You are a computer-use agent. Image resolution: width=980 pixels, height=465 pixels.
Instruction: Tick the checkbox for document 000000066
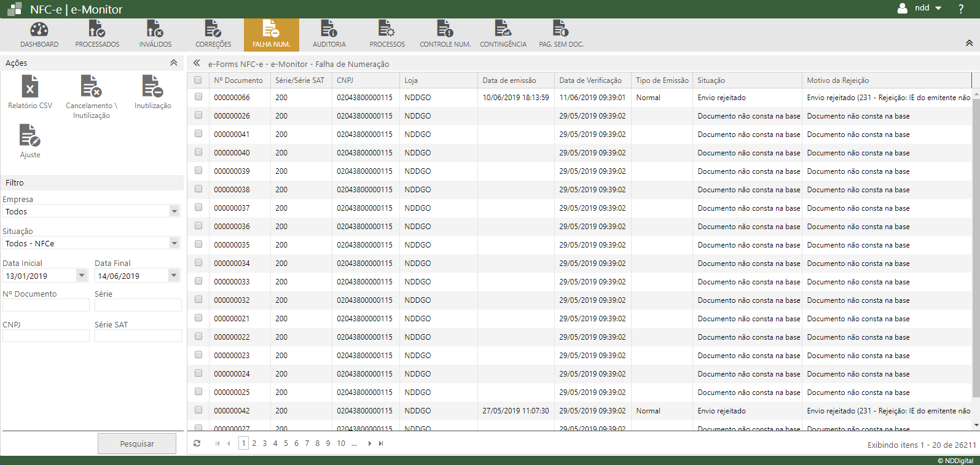tap(198, 97)
